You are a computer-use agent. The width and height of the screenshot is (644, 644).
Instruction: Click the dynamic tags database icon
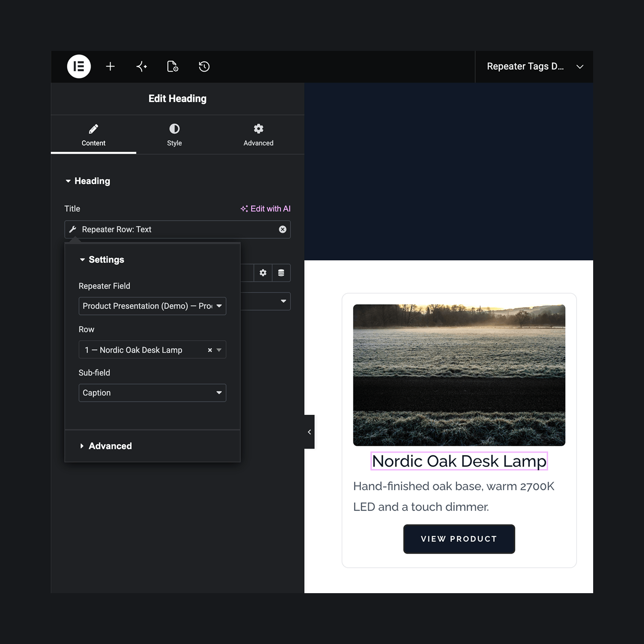click(281, 273)
